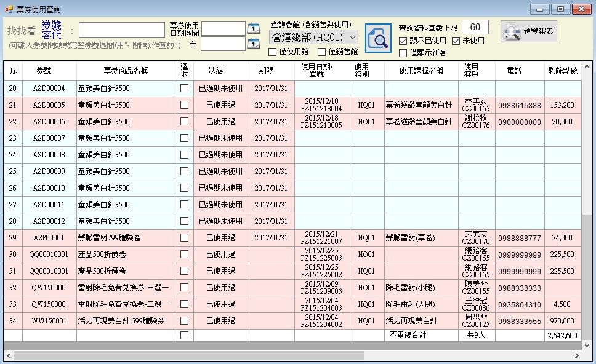Select the checkbox for row ASD00005

[184, 105]
